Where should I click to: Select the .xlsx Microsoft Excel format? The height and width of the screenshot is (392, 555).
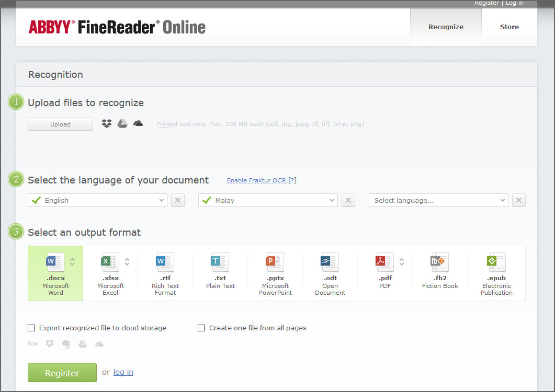(110, 273)
